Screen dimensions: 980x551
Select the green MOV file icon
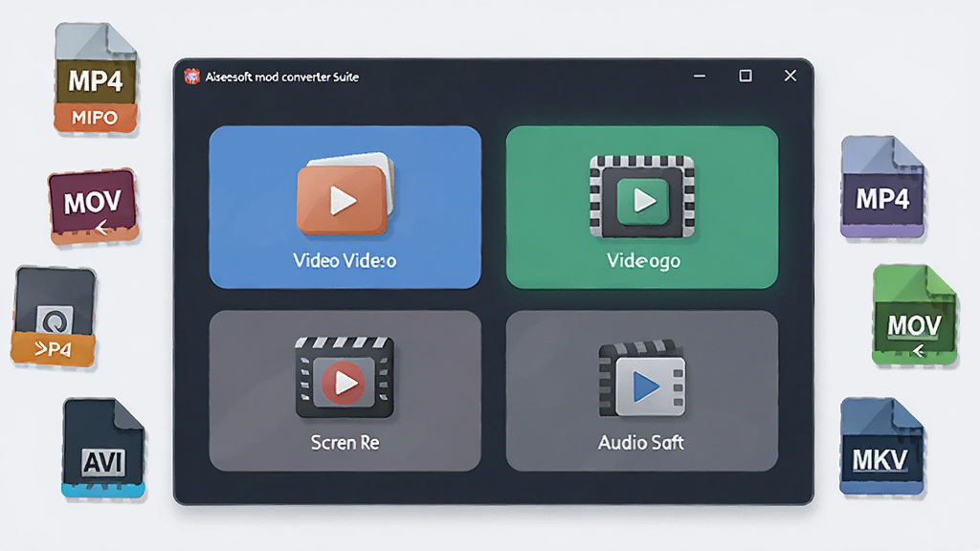[914, 315]
